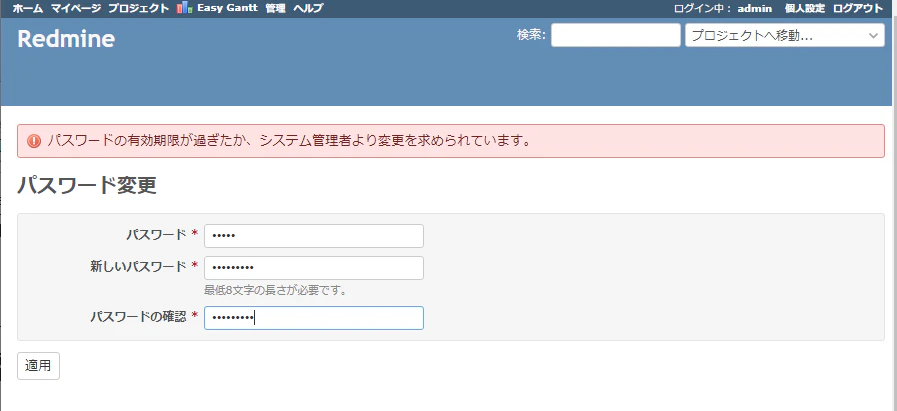Image resolution: width=897 pixels, height=411 pixels.
Task: Focus the current パスワード field
Action: (x=314, y=236)
